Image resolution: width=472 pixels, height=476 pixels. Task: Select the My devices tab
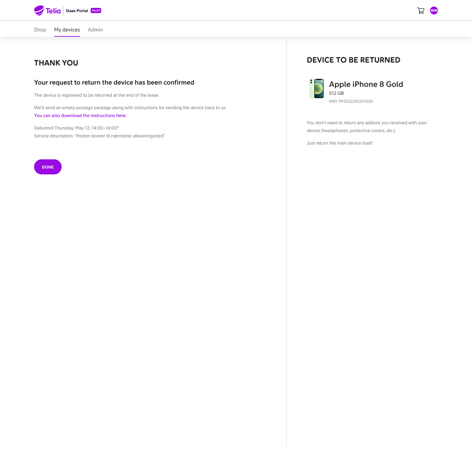[67, 30]
